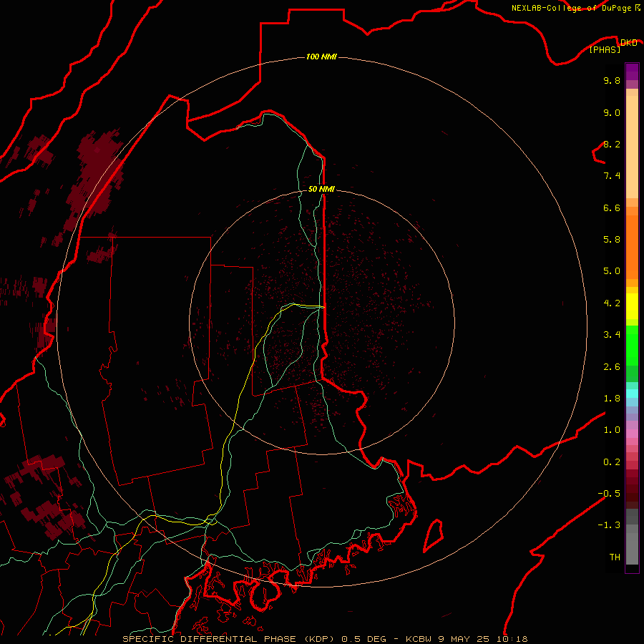The height and width of the screenshot is (644, 644).
Task: Click the 9.8 value on color scale
Action: [x=612, y=80]
